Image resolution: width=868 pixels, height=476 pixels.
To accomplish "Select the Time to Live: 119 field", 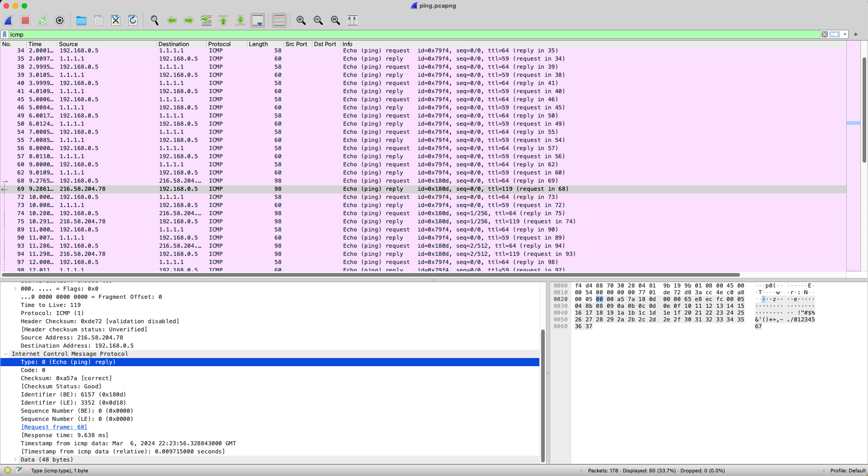I will (270, 305).
